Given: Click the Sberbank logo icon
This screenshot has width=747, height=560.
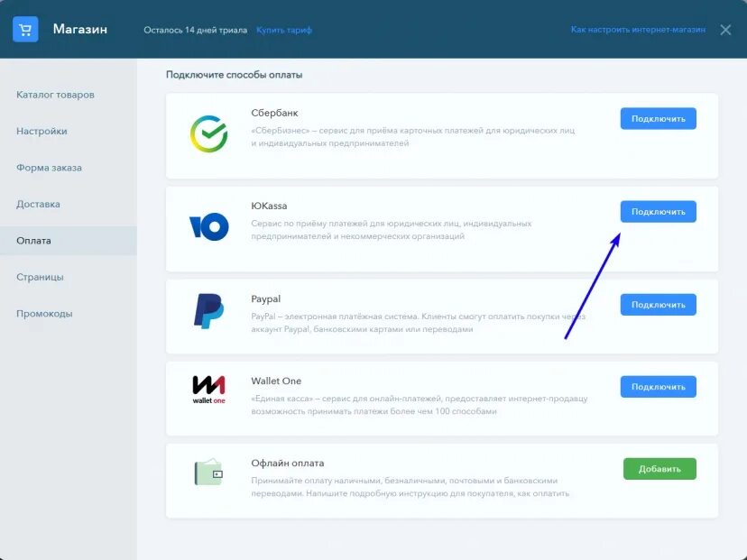Looking at the screenshot, I should pyautogui.click(x=208, y=133).
